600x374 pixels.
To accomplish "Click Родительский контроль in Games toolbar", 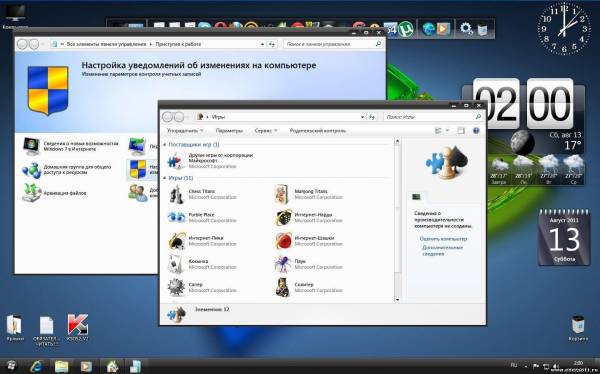I will click(x=318, y=131).
